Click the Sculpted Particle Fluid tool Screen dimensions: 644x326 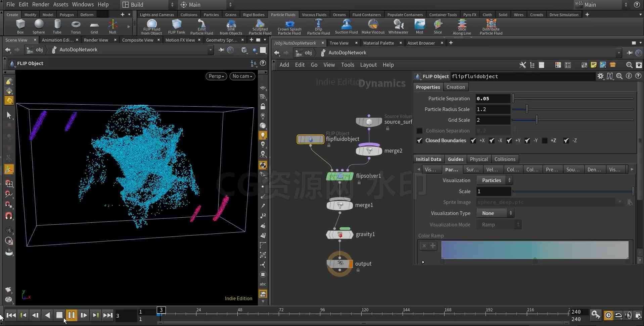[260, 27]
